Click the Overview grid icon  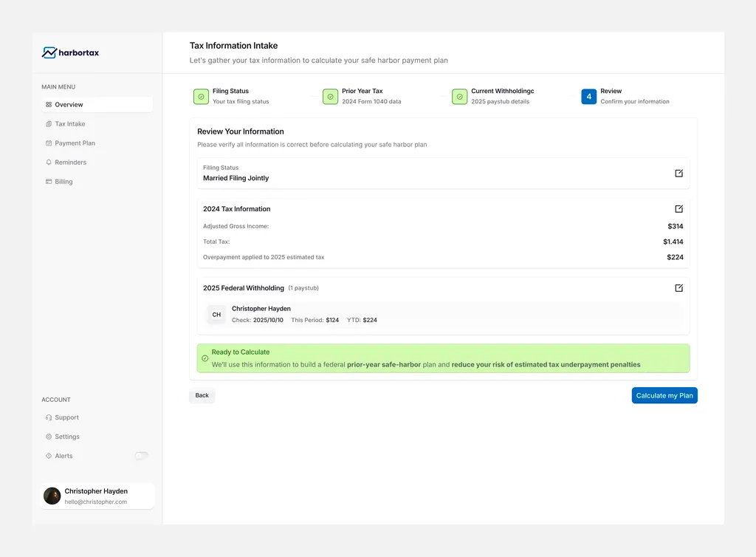(x=49, y=105)
